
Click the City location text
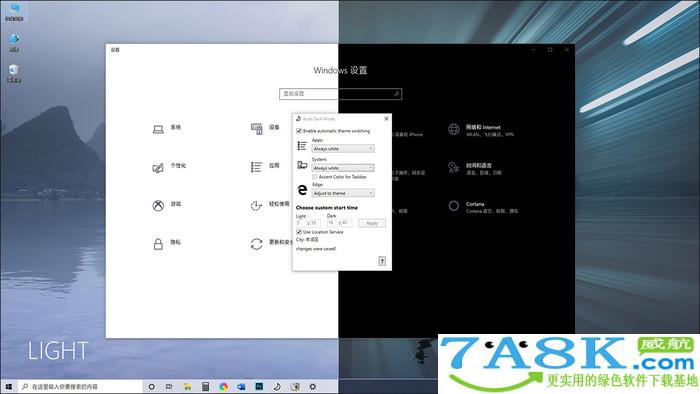pos(308,240)
